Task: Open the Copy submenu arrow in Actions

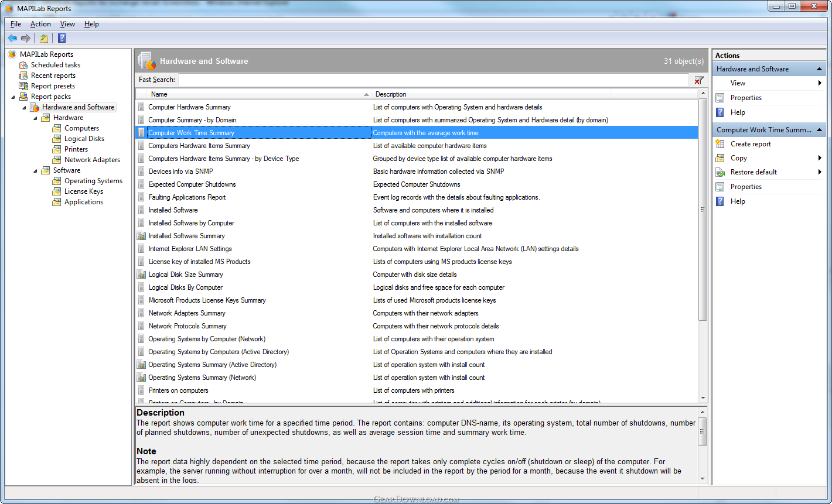Action: click(x=820, y=158)
